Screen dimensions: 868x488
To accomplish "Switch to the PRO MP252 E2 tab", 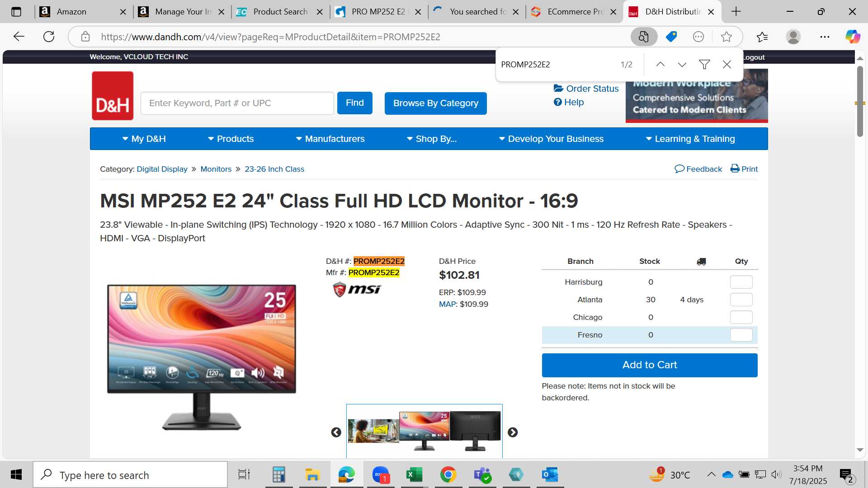I will 379,12.
